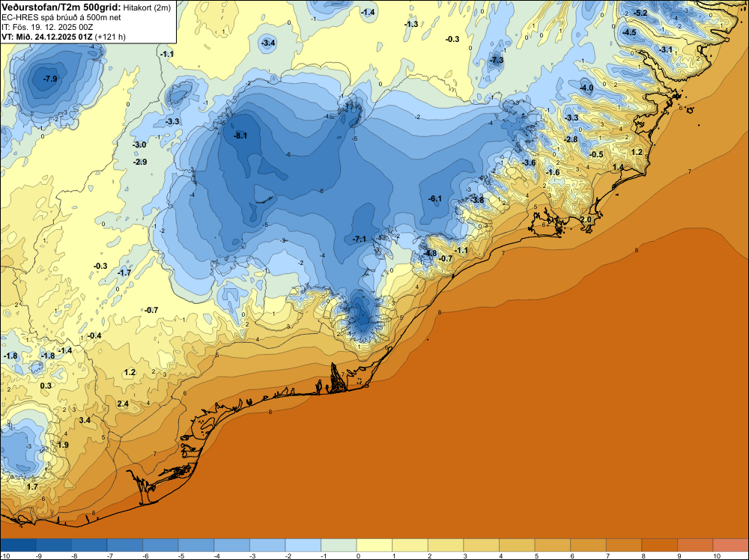The width and height of the screenshot is (749, 560).
Task: Select the -6.1 temperature value
Action: click(x=434, y=198)
